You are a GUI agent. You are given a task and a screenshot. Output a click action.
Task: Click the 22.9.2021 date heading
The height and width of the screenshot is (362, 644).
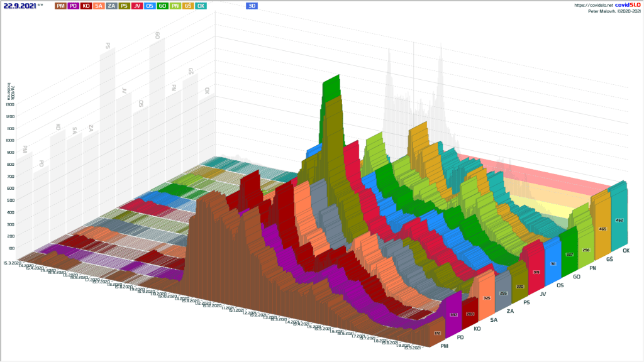[x=21, y=6]
